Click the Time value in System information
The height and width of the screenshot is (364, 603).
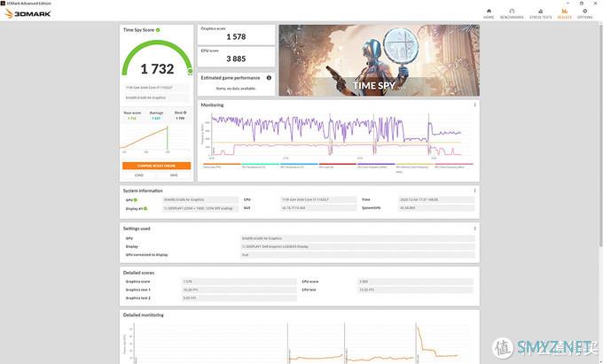436,199
